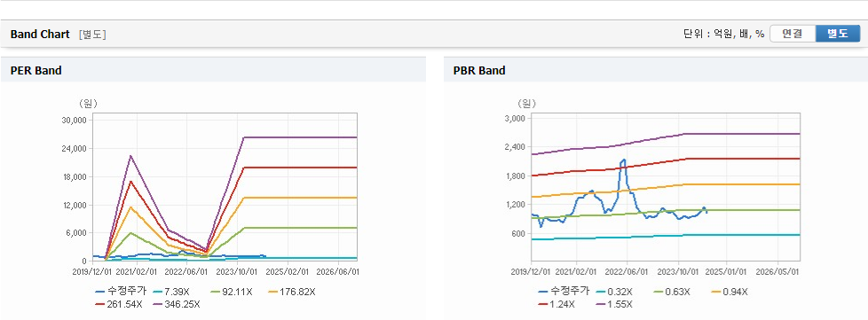Click the 1.24X red legend item
This screenshot has width=868, height=320.
click(x=556, y=304)
